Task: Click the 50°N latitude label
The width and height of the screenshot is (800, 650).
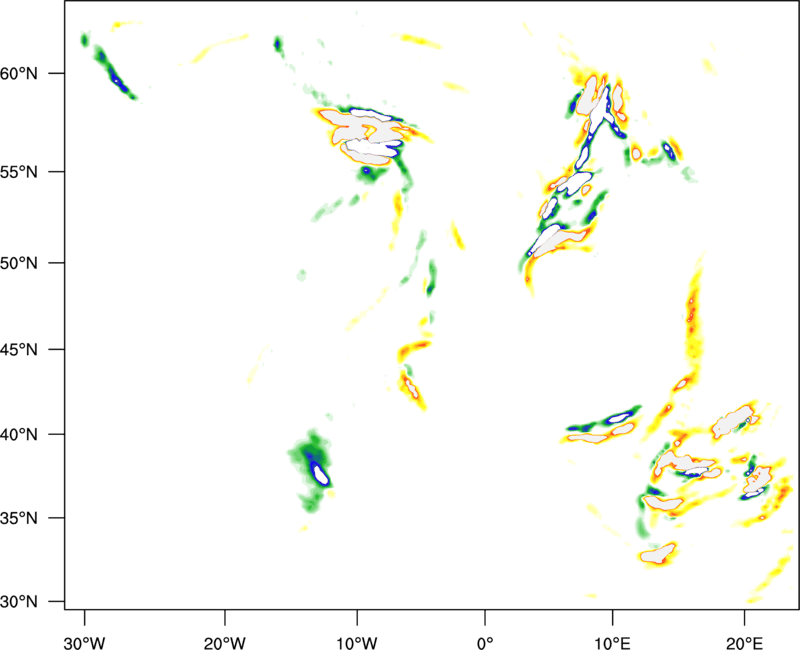Action: [19, 264]
